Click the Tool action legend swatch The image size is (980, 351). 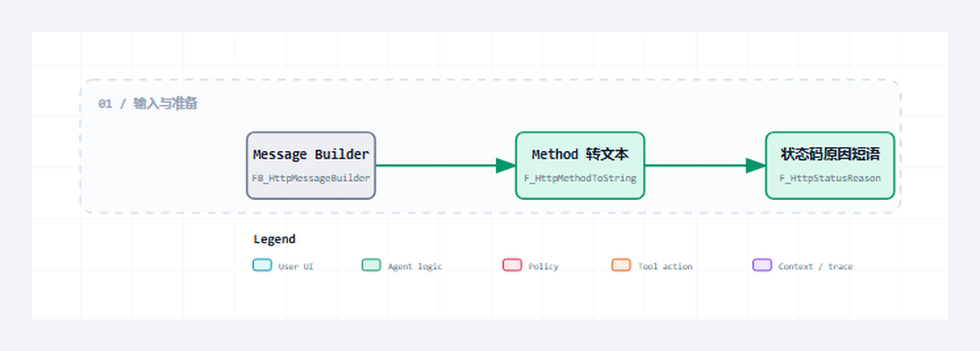coord(621,265)
